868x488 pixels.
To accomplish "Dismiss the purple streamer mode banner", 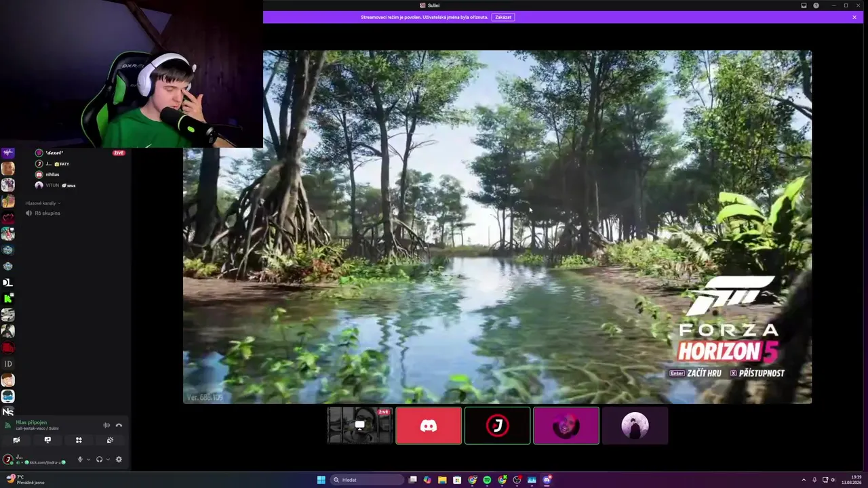I will pos(854,17).
